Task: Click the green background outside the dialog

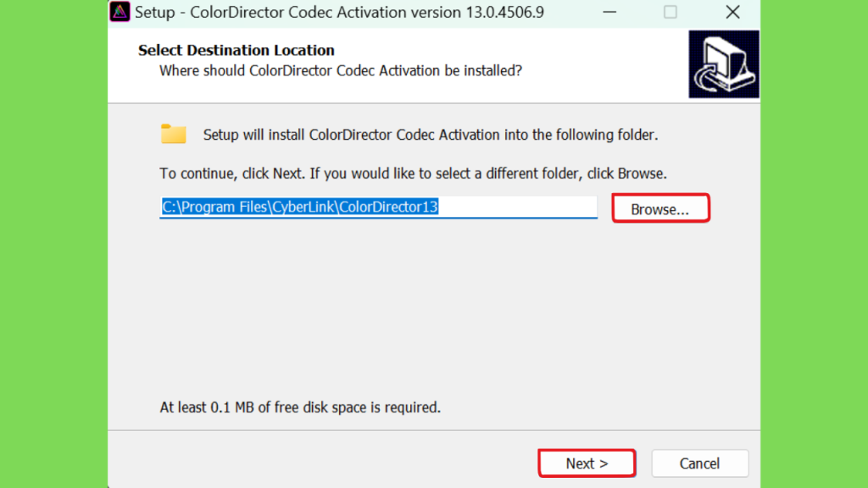Action: (53, 243)
